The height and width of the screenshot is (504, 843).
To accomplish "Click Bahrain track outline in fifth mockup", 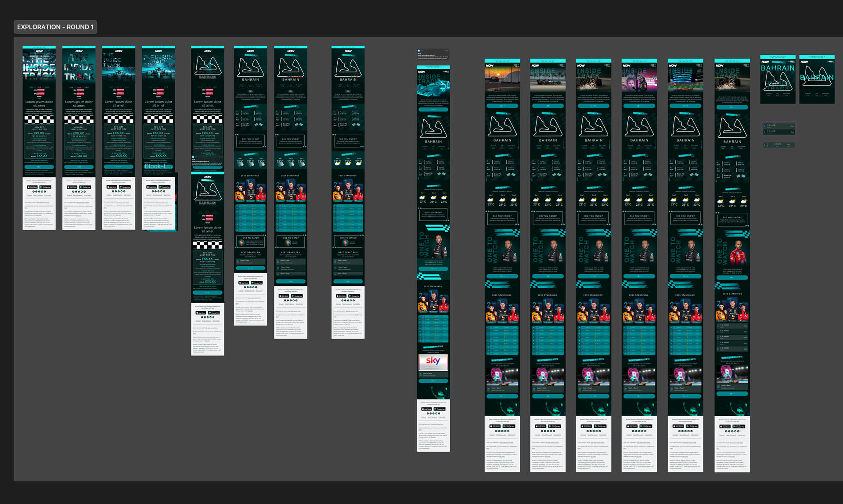I will tap(207, 66).
